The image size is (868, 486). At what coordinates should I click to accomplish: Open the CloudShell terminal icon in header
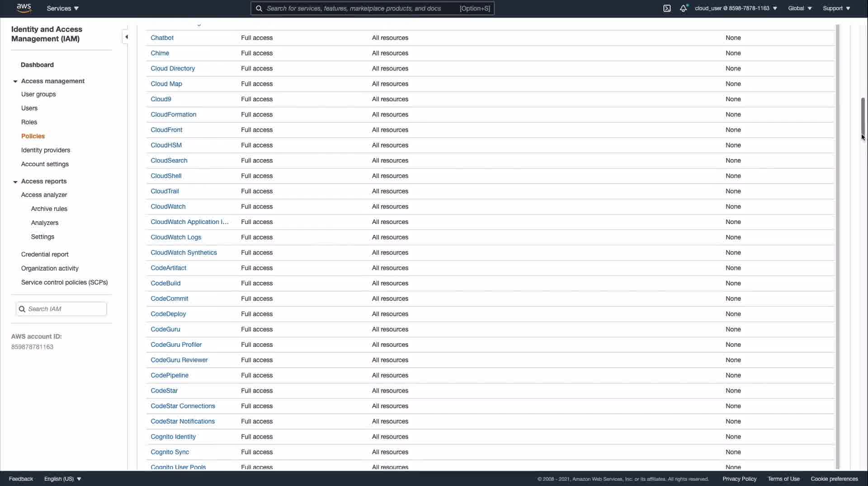(x=667, y=8)
